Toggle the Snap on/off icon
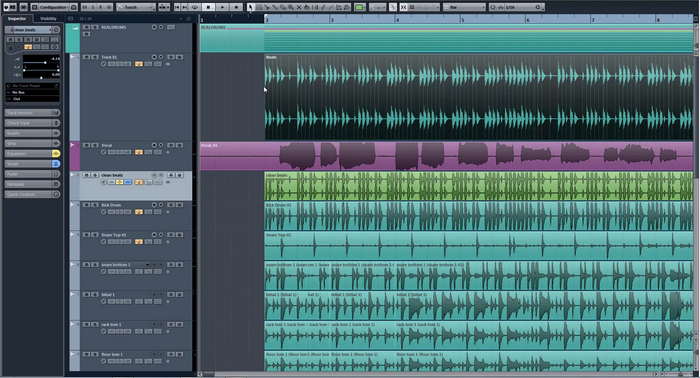This screenshot has height=378, width=700. (x=404, y=7)
